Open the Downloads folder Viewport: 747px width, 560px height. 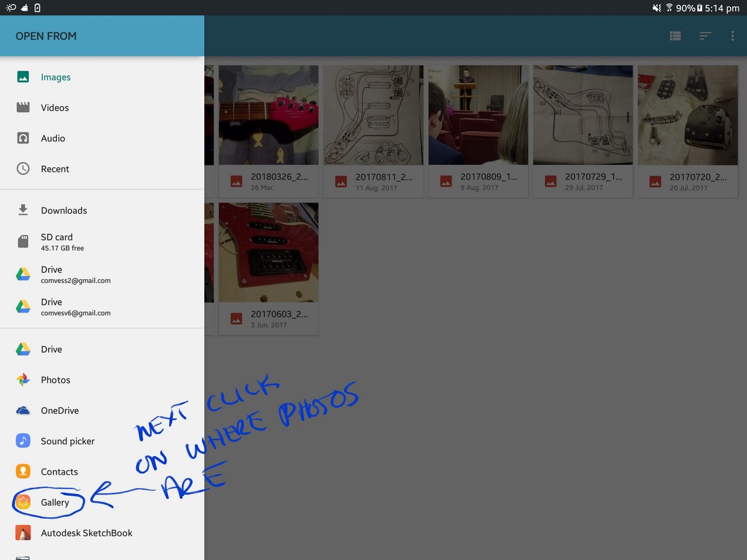[x=63, y=210]
